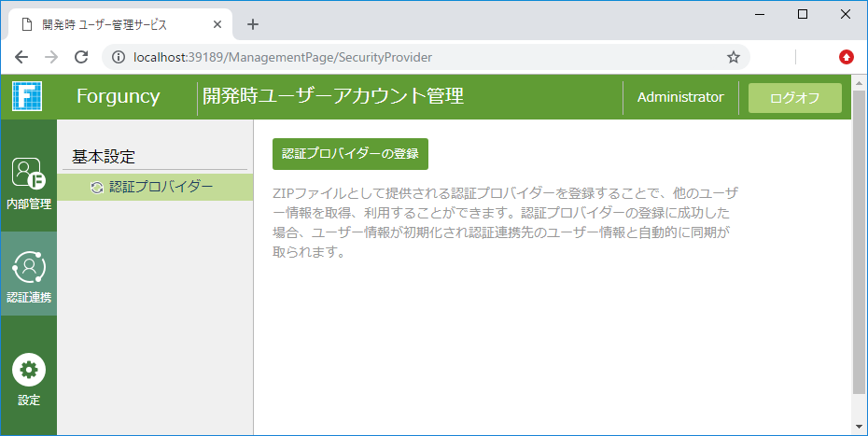Click the ログオフ button
868x436 pixels.
pyautogui.click(x=795, y=98)
